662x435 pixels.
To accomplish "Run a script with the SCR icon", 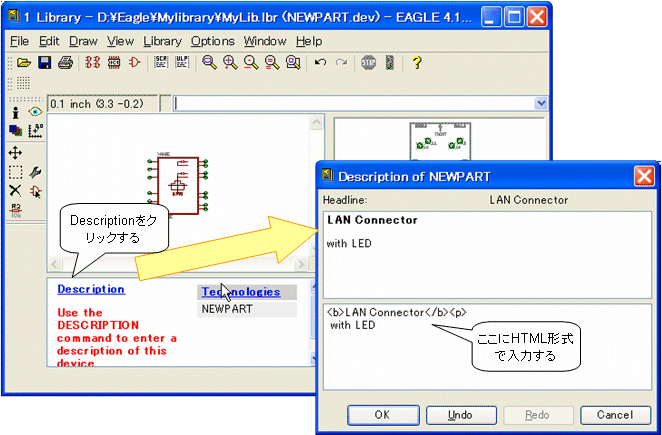I will pos(161,63).
